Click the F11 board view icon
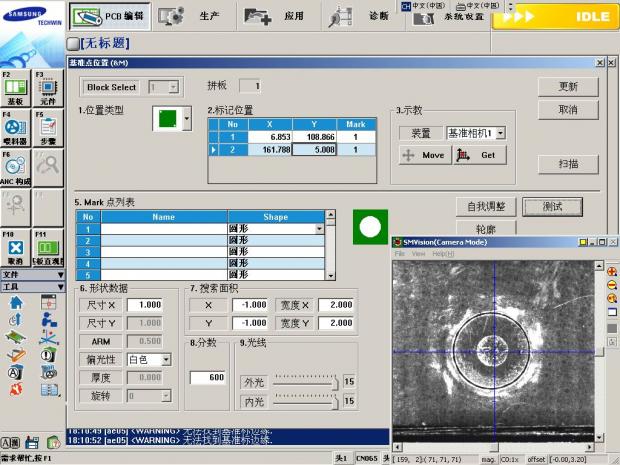 48,248
